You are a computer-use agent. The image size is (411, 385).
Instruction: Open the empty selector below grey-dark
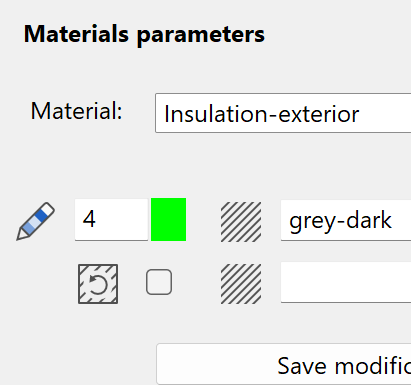coord(346,282)
